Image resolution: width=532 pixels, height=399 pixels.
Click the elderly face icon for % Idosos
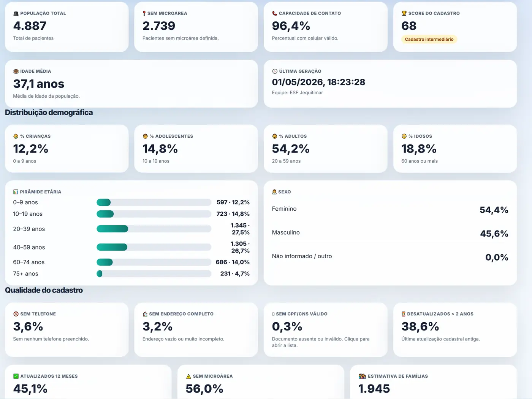pos(404,136)
